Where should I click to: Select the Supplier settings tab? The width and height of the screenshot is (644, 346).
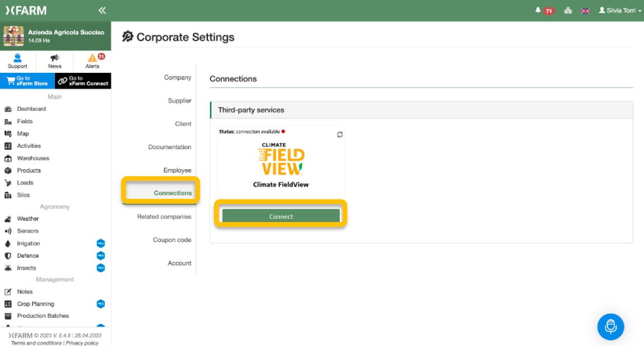(x=180, y=101)
